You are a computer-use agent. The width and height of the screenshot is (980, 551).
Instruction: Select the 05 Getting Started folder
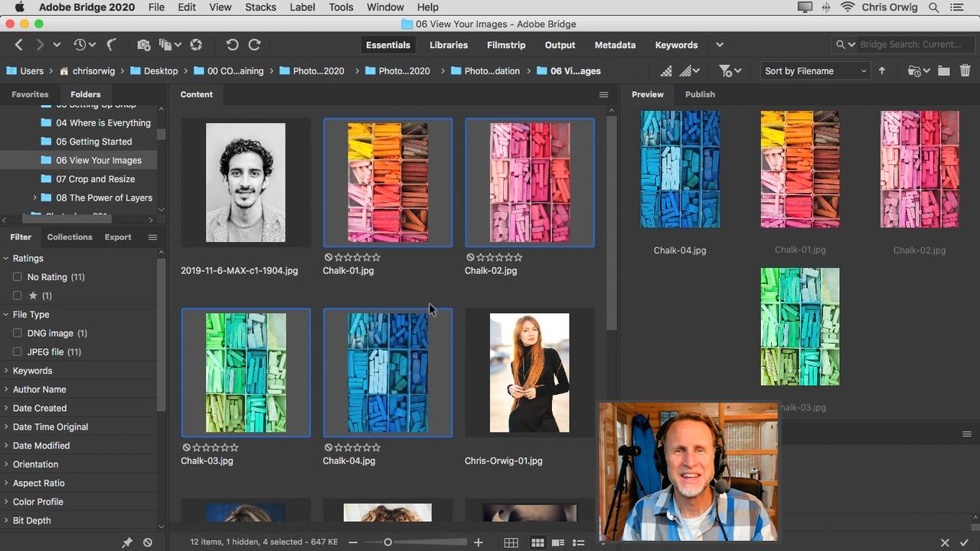coord(93,142)
